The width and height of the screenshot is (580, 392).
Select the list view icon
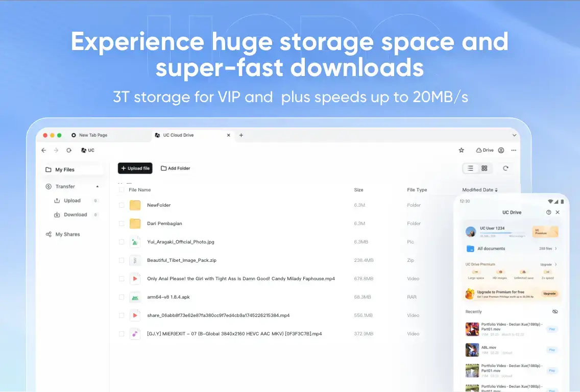coord(470,168)
